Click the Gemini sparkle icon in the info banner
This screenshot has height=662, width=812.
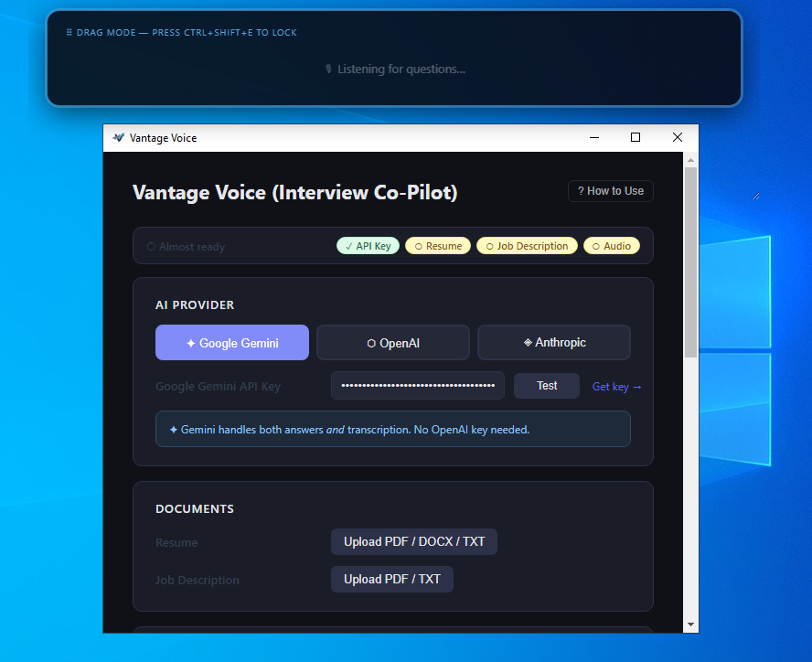(x=174, y=428)
